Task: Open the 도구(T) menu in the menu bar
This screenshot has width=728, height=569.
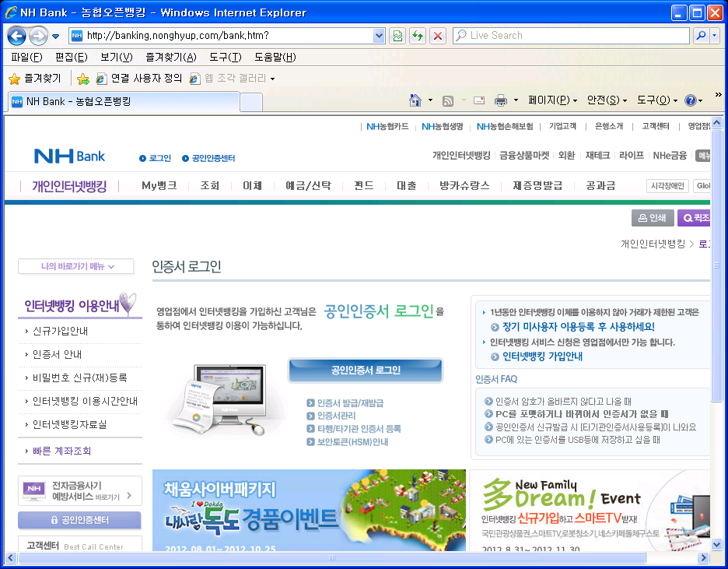Action: (x=226, y=57)
